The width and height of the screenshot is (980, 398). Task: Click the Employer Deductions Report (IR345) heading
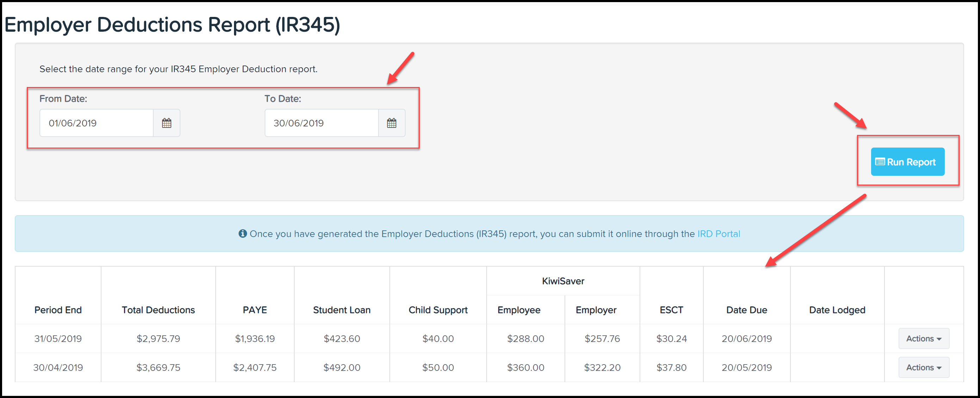tap(172, 25)
